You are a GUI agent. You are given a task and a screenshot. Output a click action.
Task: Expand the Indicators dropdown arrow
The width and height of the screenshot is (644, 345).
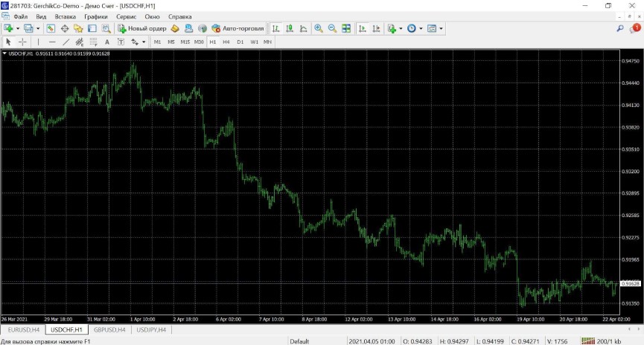[x=401, y=29]
